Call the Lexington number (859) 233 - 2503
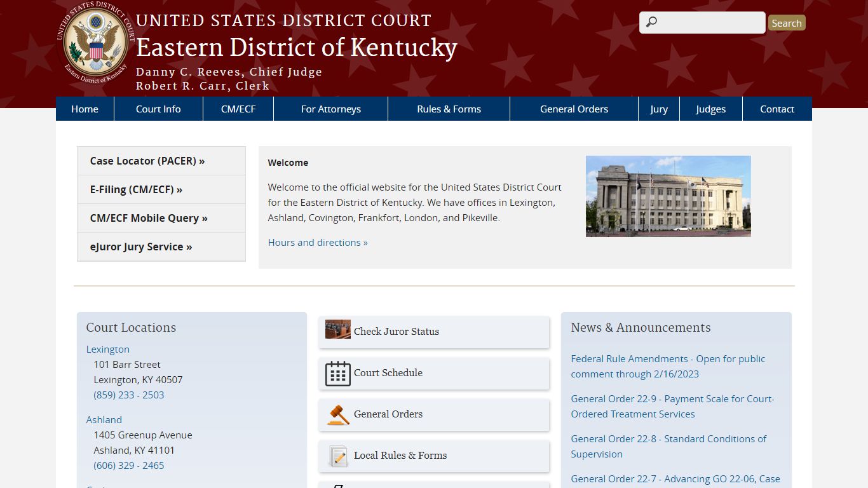Screen dimensions: 868x488 pyautogui.click(x=129, y=395)
